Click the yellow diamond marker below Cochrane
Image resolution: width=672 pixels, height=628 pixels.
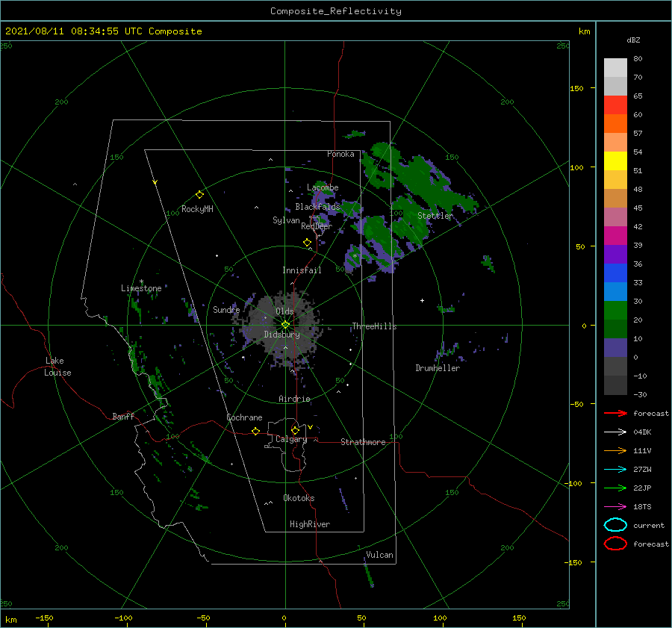pos(255,431)
